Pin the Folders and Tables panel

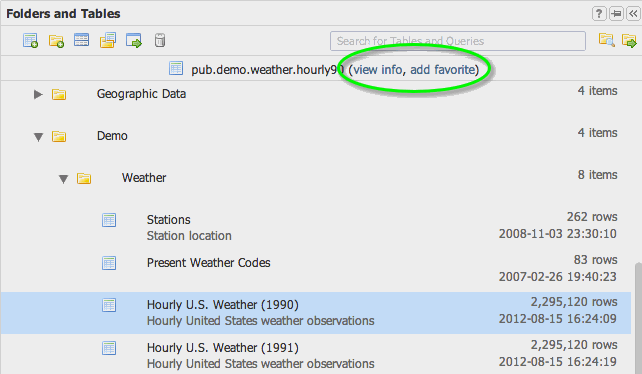point(616,14)
